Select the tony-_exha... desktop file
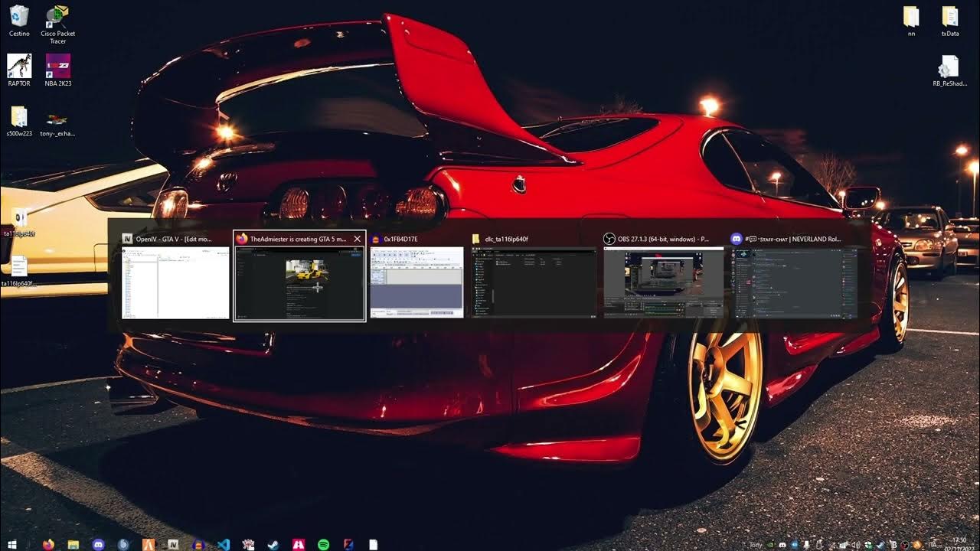 (57, 125)
